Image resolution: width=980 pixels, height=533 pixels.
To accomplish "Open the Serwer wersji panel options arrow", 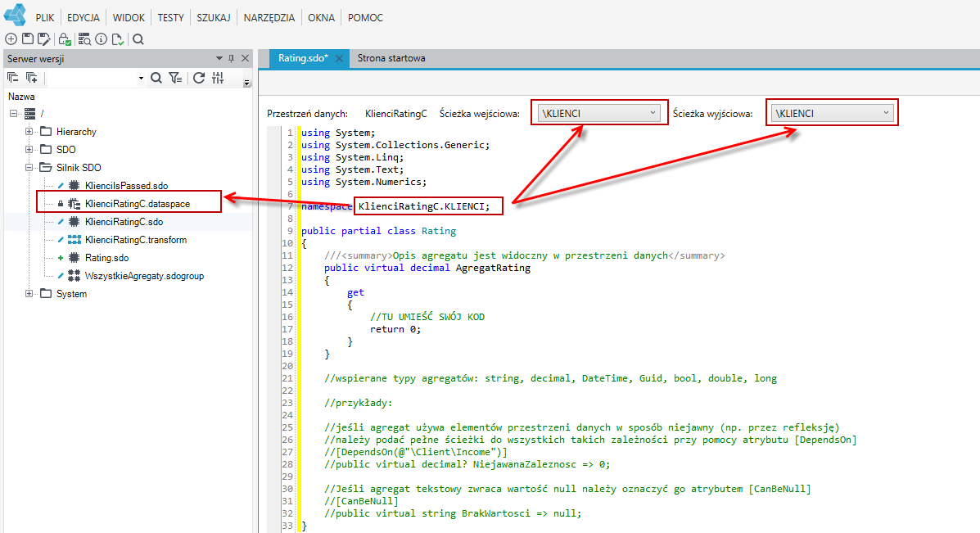I will coord(219,58).
